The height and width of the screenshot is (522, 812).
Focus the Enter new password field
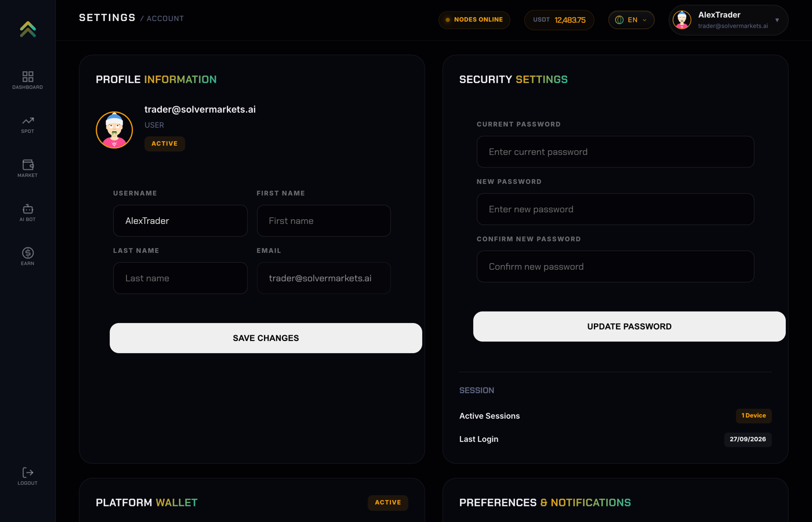[x=615, y=209]
